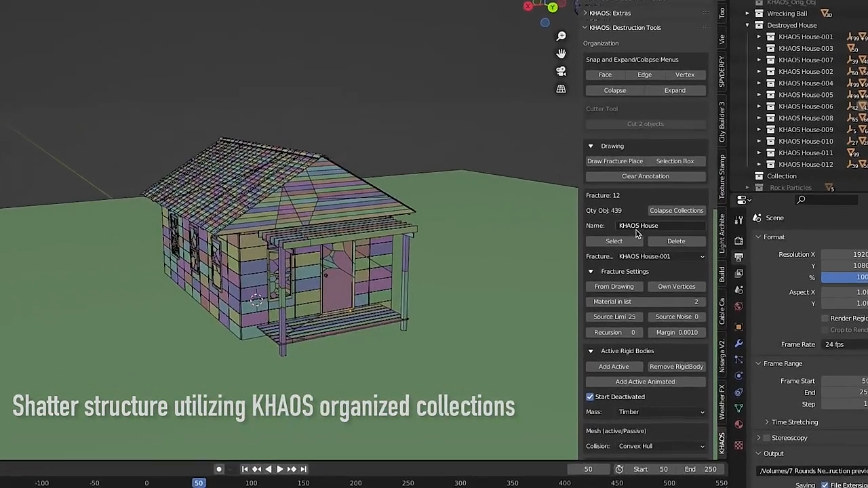Click the viewport zoom magnifier icon
The height and width of the screenshot is (488, 868).
561,36
